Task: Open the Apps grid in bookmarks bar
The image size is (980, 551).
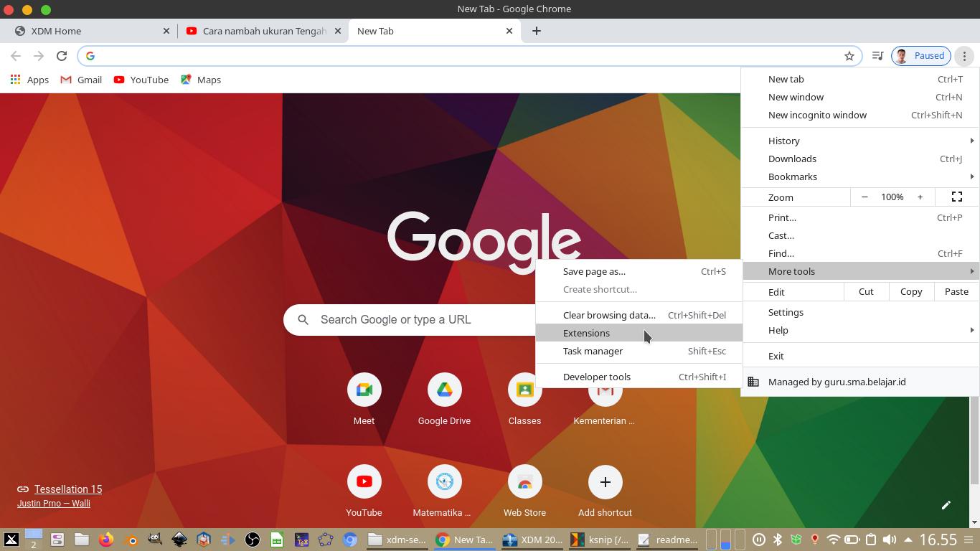Action: [29, 80]
